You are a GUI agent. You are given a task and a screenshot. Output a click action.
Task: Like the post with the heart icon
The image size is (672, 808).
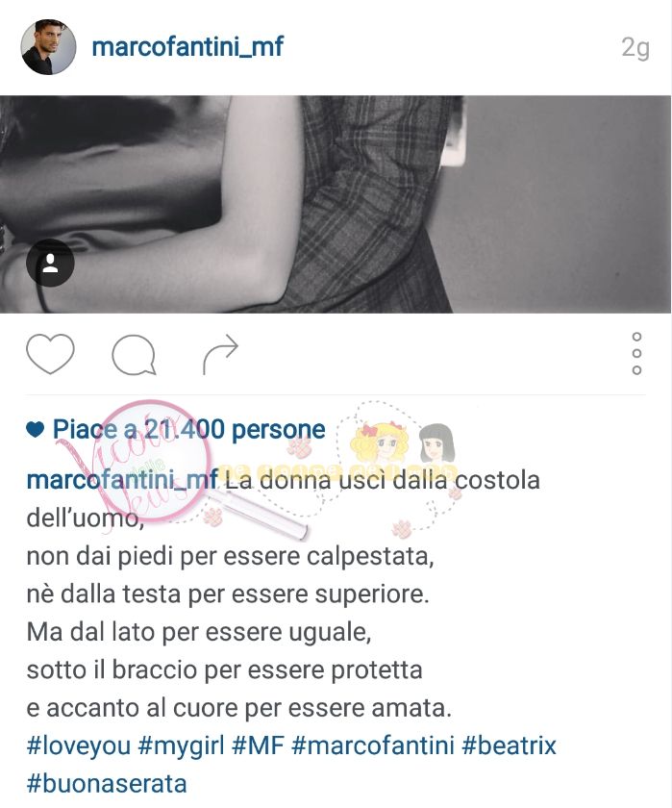pos(50,354)
